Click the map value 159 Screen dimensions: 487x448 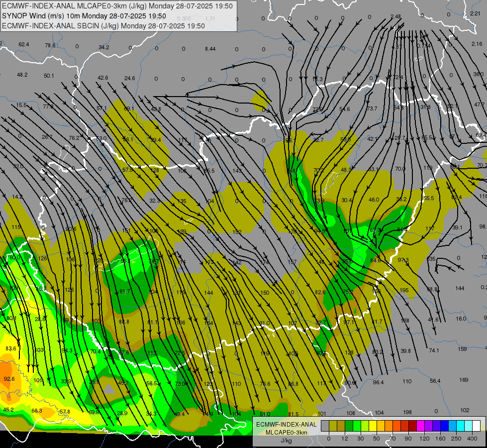pos(462,349)
